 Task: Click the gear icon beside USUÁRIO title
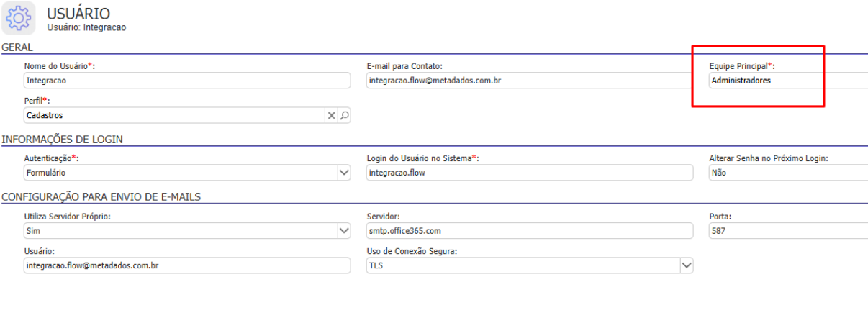(19, 19)
